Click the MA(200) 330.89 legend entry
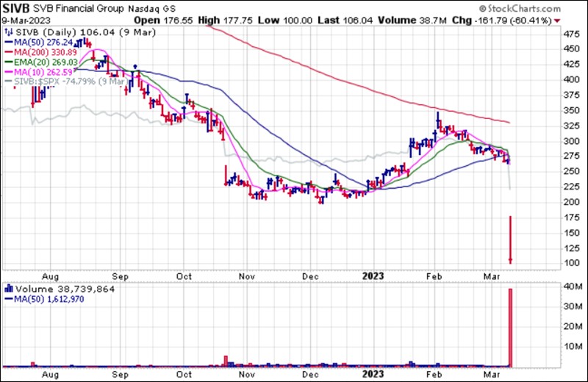 click(41, 52)
